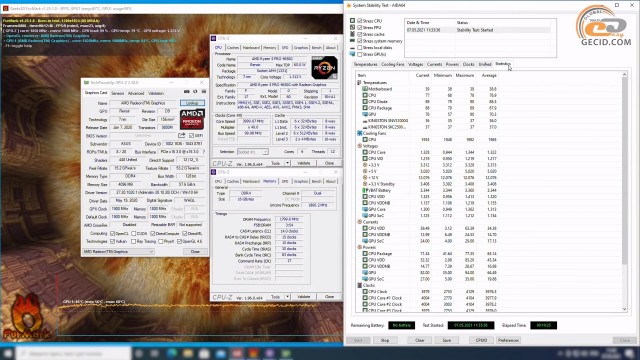640x360 pixels.
Task: Open Microsoft Edge from the taskbar
Action: point(172,353)
